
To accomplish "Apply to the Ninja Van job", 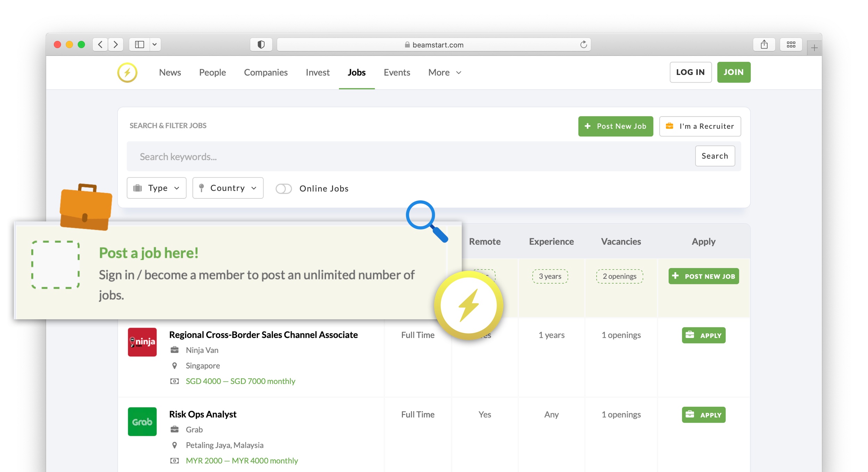I will click(x=703, y=335).
